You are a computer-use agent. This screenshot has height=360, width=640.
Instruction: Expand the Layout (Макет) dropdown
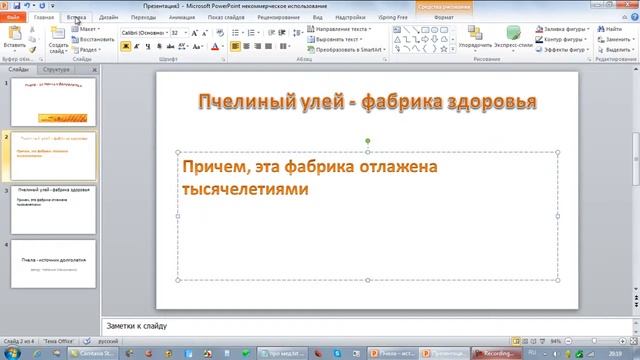(86, 29)
